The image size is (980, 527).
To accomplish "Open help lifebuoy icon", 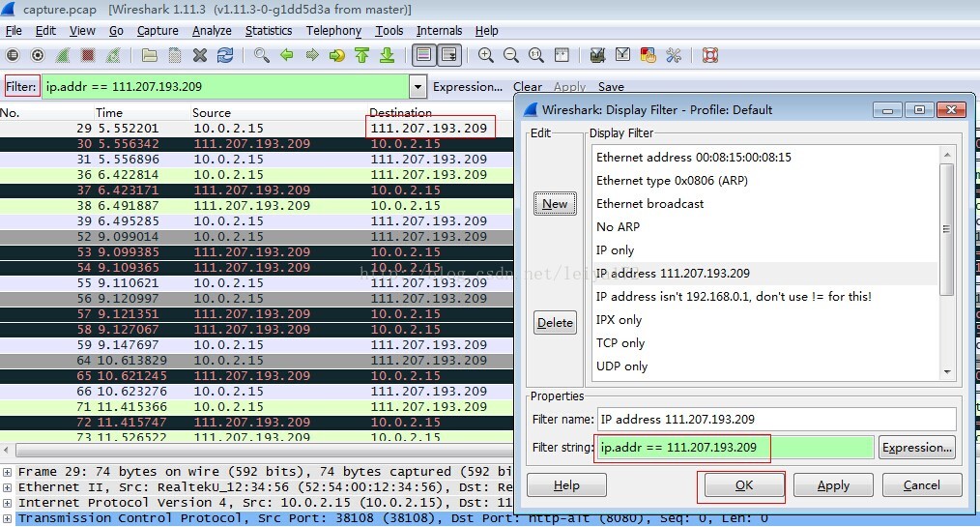I will point(710,56).
